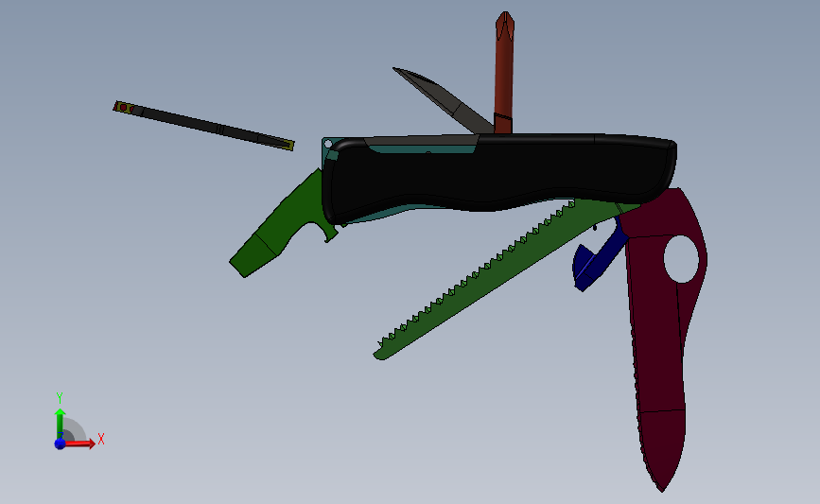
Task: Select the reddish-brown Phillips screwdriver
Action: coord(504,73)
